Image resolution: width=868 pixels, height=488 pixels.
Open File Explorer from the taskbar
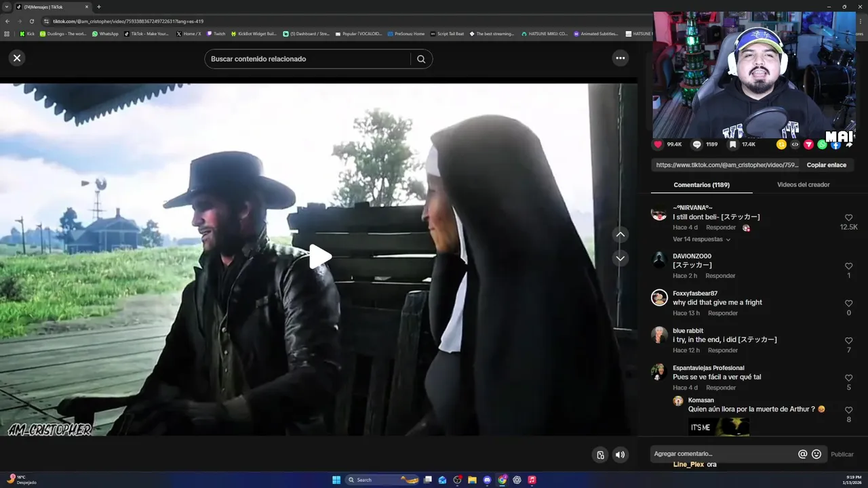472,480
